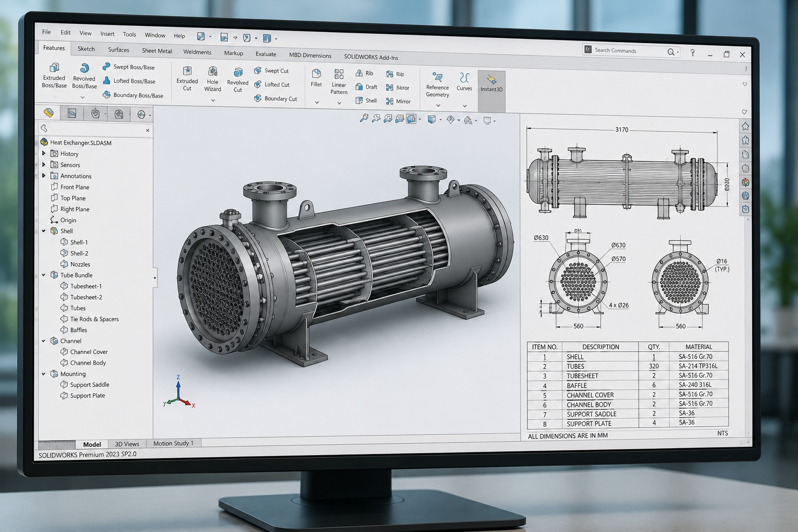Screen dimensions: 798x532
Task: Select the Revolved Boss/Base tool
Action: [84, 76]
